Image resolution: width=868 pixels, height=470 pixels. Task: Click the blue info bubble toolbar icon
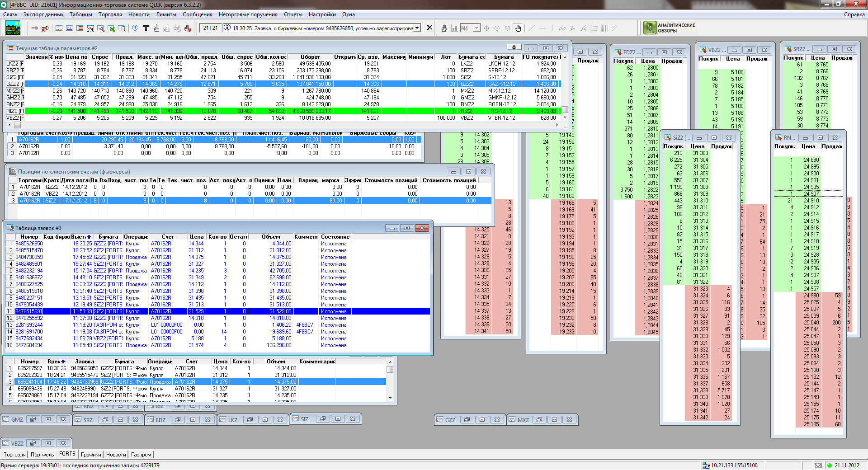(135, 28)
